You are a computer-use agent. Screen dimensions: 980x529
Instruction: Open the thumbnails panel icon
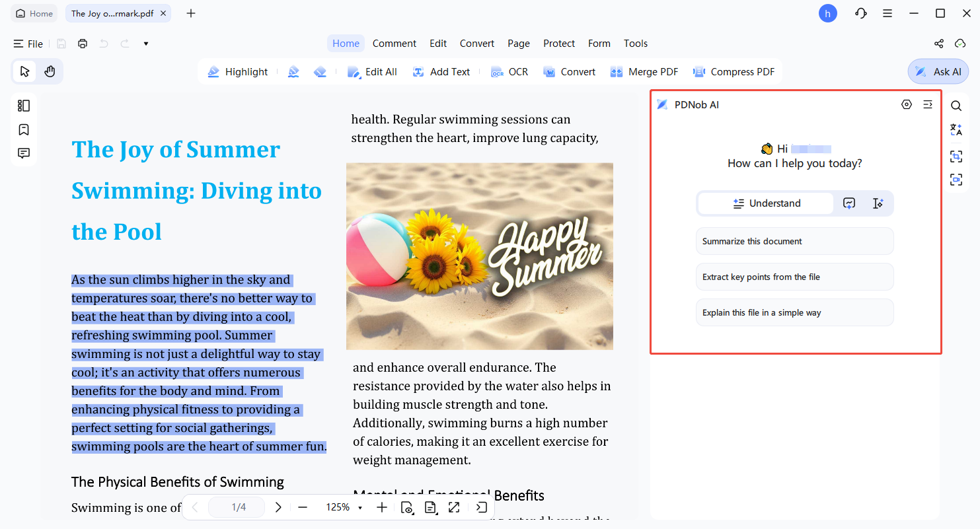[x=24, y=105]
